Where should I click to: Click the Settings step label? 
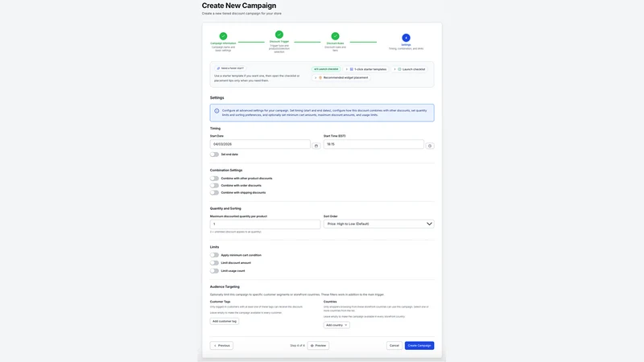pos(406,45)
